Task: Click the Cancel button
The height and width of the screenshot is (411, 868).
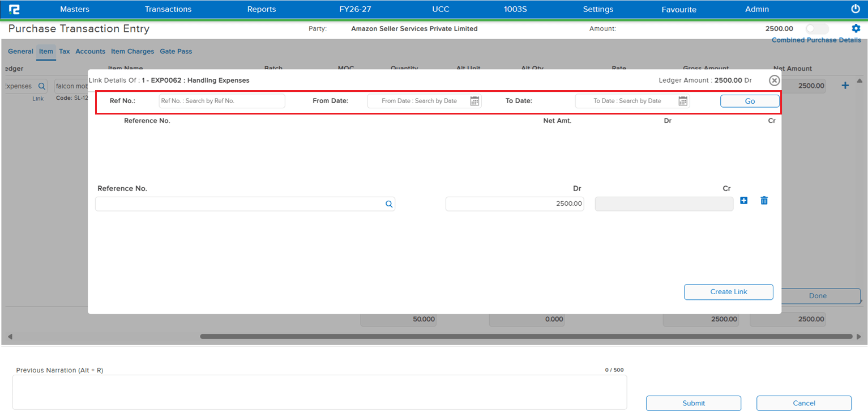Action: pos(804,403)
